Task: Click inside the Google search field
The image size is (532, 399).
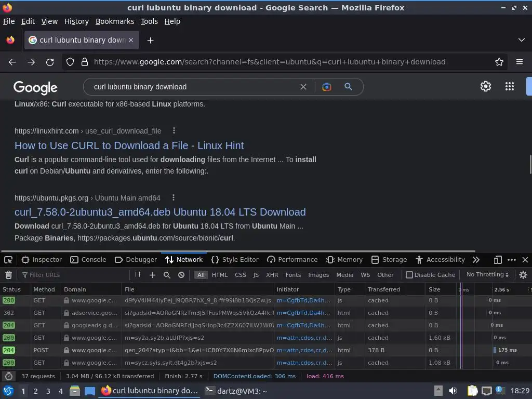Action: pyautogui.click(x=193, y=87)
